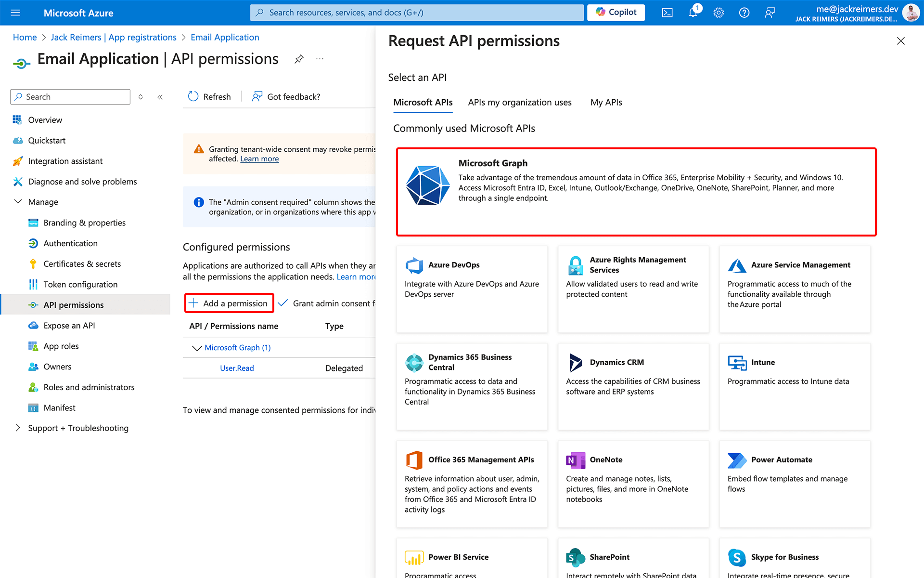The width and height of the screenshot is (924, 578).
Task: Expand Support + Troubleshooting section
Action: pyautogui.click(x=18, y=428)
